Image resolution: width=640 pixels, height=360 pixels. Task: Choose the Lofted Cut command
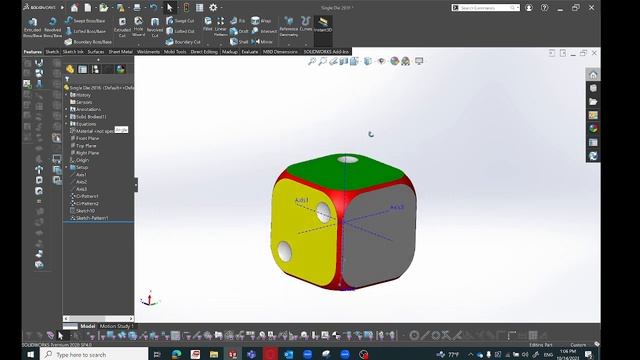[180, 31]
